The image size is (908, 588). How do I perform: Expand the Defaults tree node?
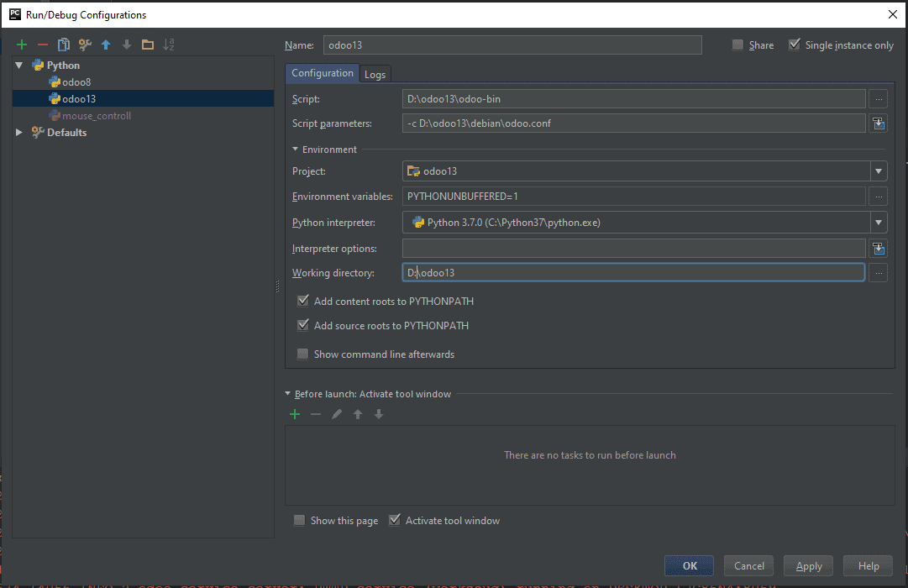(x=18, y=132)
